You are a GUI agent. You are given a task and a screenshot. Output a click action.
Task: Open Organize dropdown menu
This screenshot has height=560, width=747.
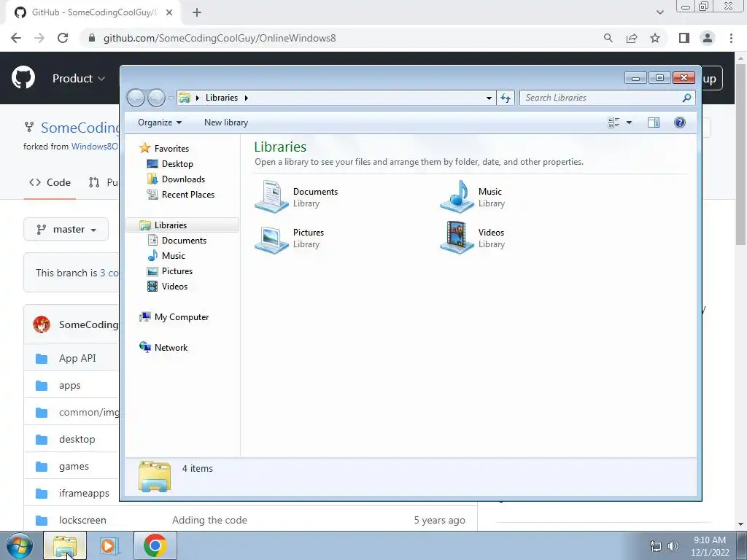tap(160, 122)
